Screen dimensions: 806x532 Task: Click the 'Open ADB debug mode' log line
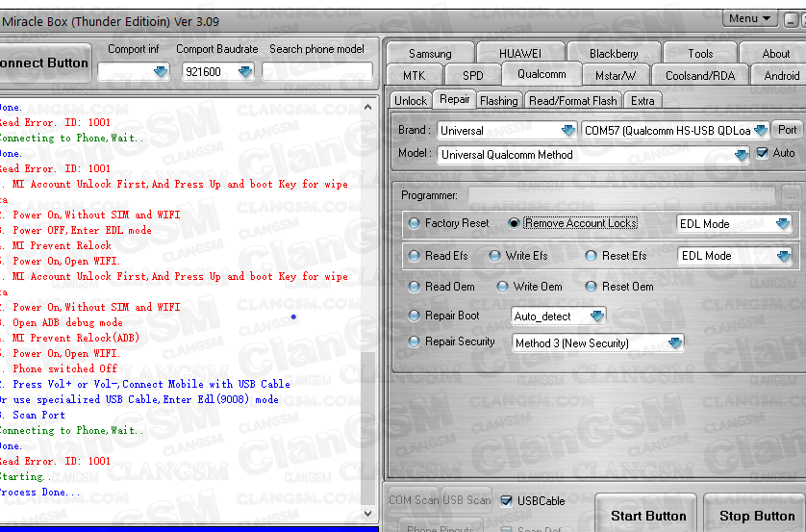(x=62, y=322)
